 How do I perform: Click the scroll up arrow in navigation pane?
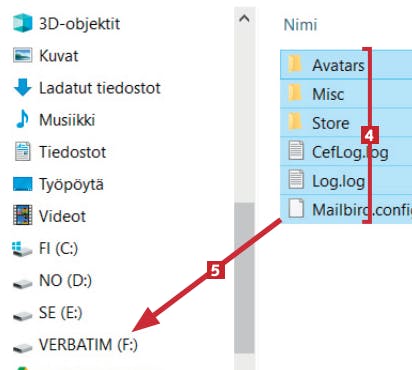click(244, 18)
